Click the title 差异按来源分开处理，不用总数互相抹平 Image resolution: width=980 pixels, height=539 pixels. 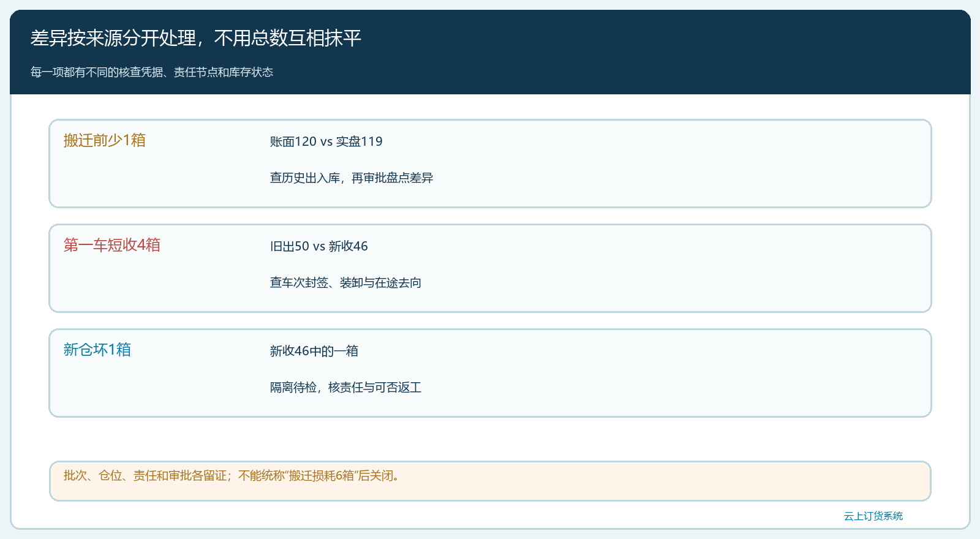pos(196,39)
